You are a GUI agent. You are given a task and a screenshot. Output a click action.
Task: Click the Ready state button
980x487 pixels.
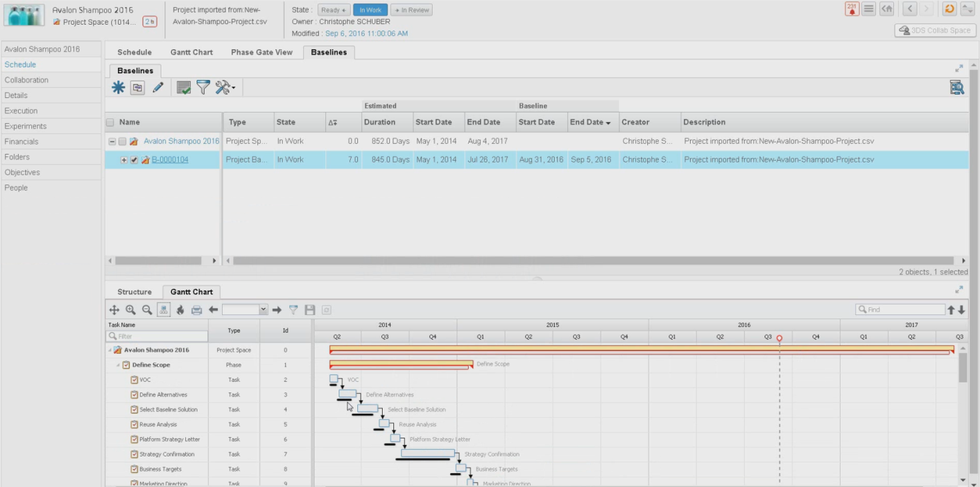click(x=333, y=10)
